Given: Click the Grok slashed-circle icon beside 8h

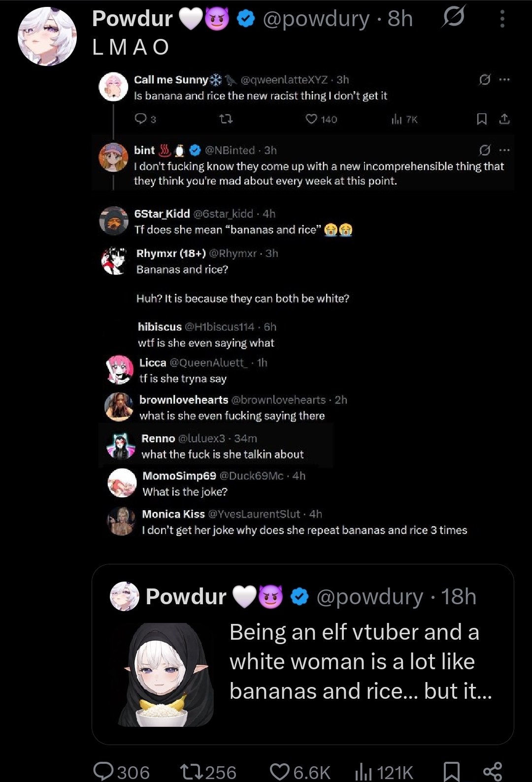Looking at the screenshot, I should [x=453, y=18].
